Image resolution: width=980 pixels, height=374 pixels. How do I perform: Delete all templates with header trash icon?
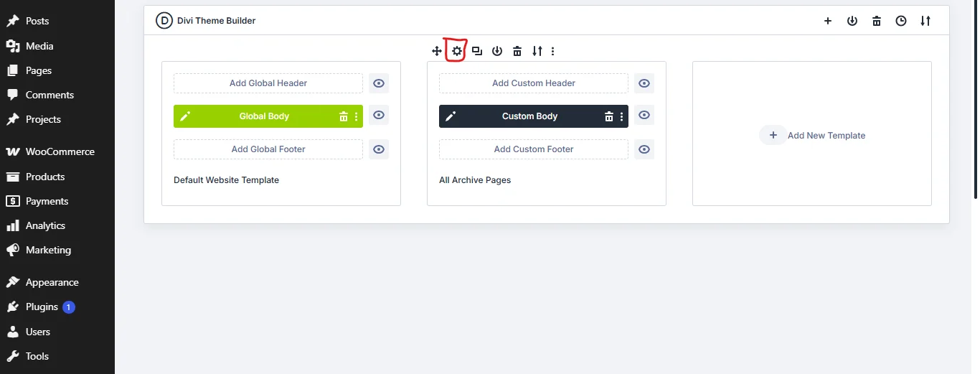tap(877, 21)
